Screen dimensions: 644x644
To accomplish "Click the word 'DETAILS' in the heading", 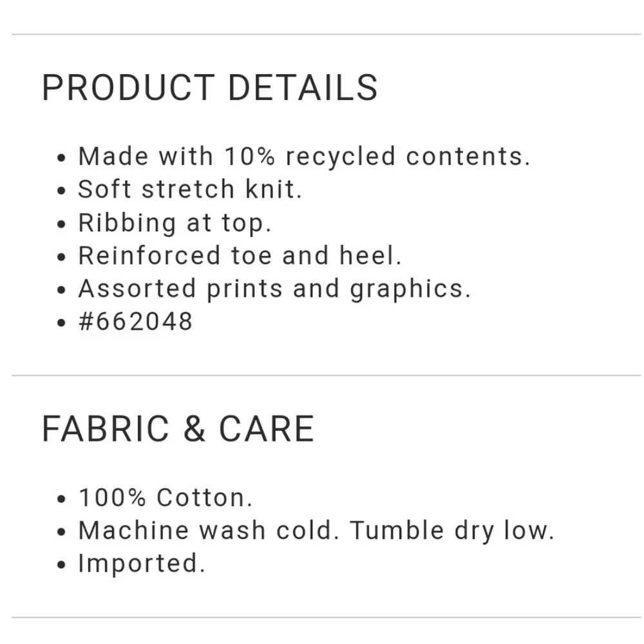I will 303,87.
